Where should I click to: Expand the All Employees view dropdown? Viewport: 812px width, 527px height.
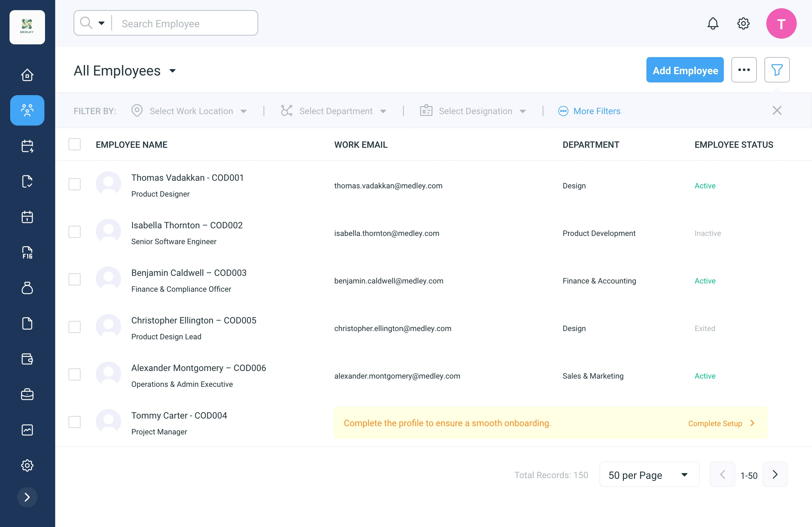tap(172, 71)
